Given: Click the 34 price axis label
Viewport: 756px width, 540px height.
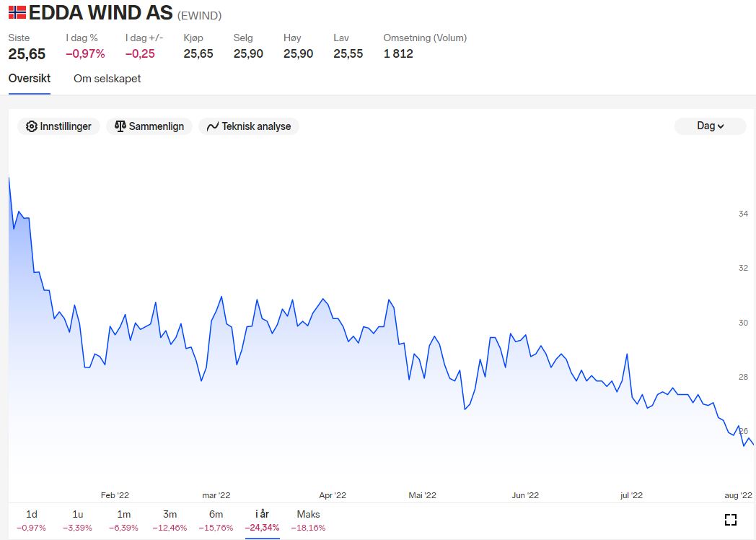Looking at the screenshot, I should pos(744,213).
